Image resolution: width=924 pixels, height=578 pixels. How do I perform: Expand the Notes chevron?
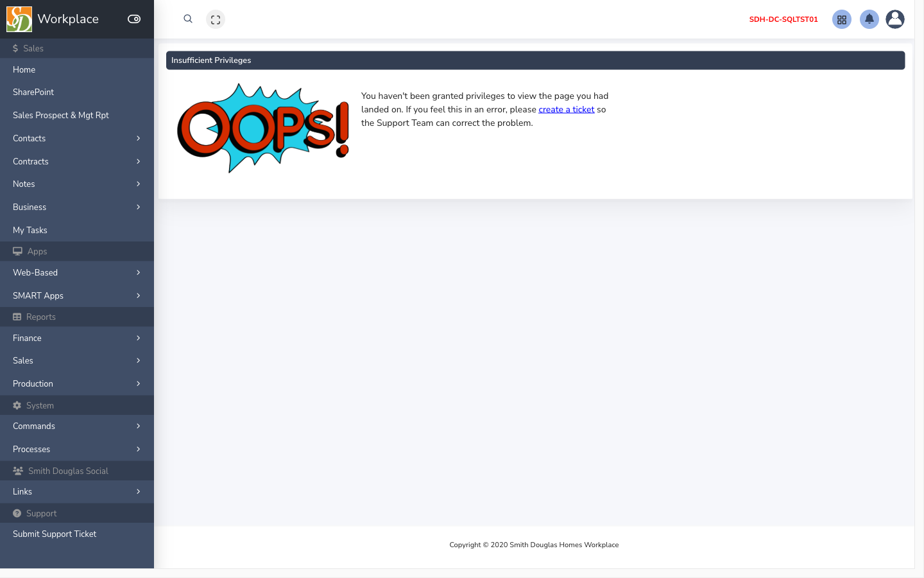(138, 184)
